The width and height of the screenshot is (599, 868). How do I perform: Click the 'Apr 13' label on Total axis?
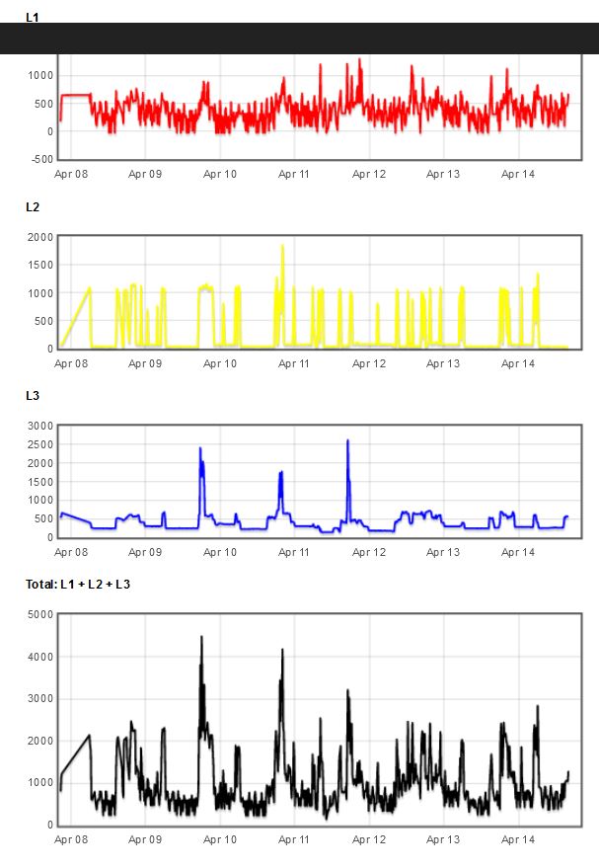tap(443, 839)
